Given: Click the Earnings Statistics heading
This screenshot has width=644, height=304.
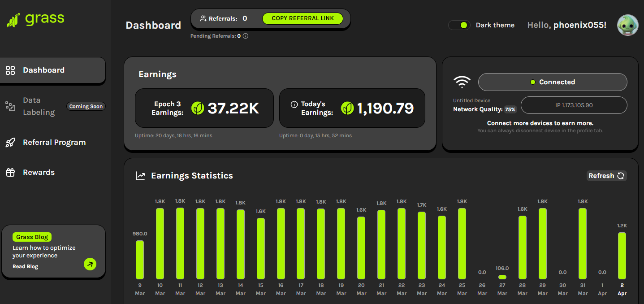Looking at the screenshot, I should coord(192,176).
